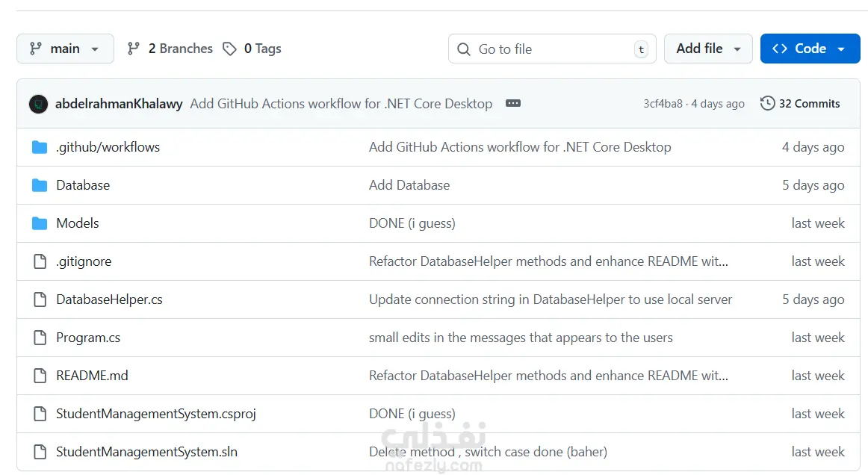Expand the Add file dropdown

708,49
